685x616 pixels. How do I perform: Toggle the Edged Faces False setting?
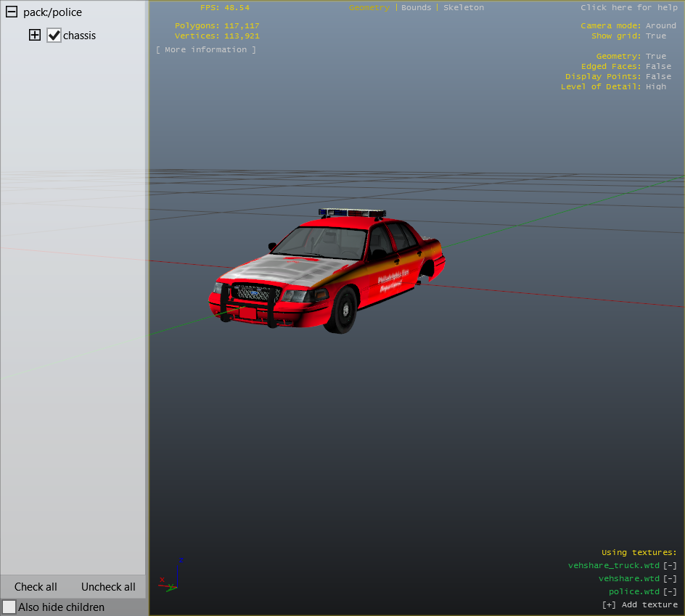tap(658, 67)
